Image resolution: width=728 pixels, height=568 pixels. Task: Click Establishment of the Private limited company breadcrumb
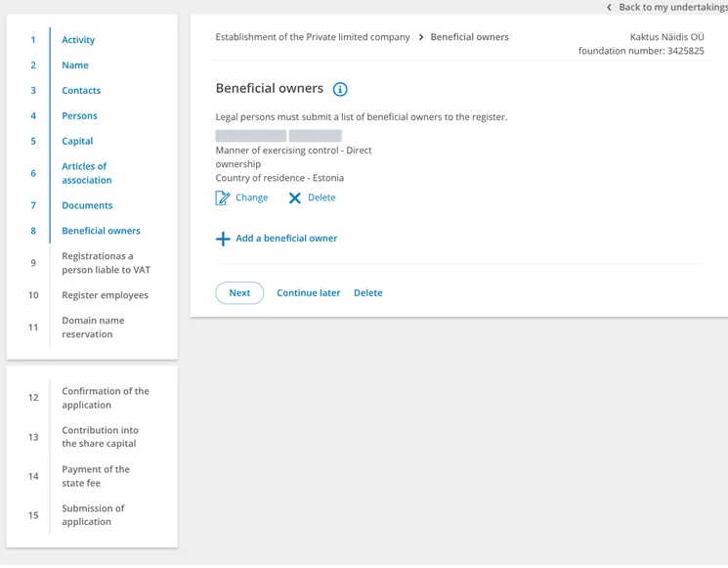click(x=313, y=37)
